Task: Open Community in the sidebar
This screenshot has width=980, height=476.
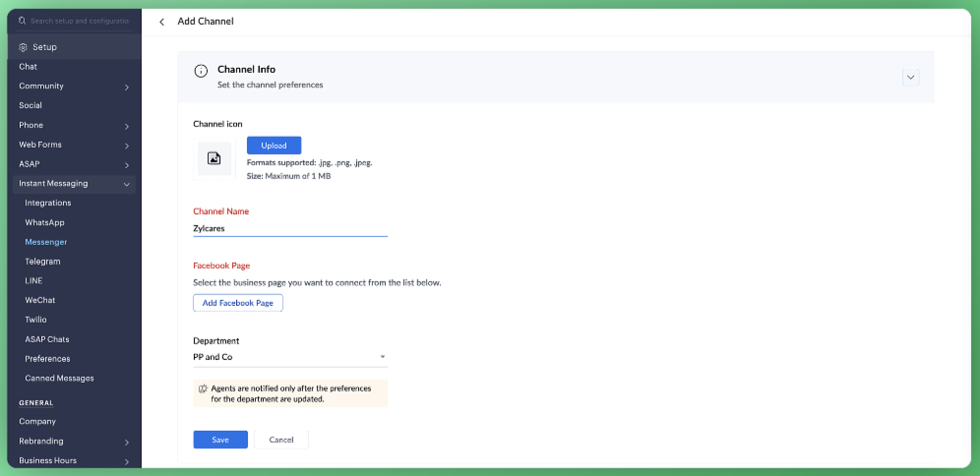Action: (41, 86)
